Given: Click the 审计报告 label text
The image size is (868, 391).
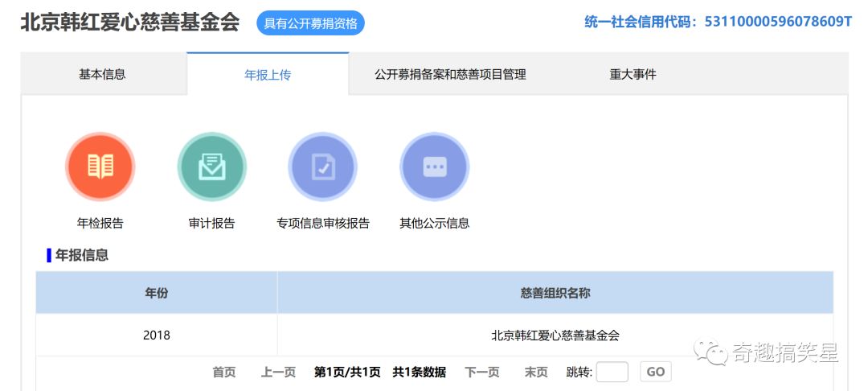Looking at the screenshot, I should (211, 223).
